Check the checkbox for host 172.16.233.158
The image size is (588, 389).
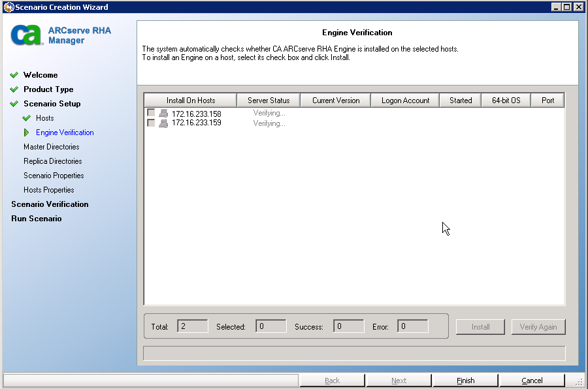click(150, 112)
